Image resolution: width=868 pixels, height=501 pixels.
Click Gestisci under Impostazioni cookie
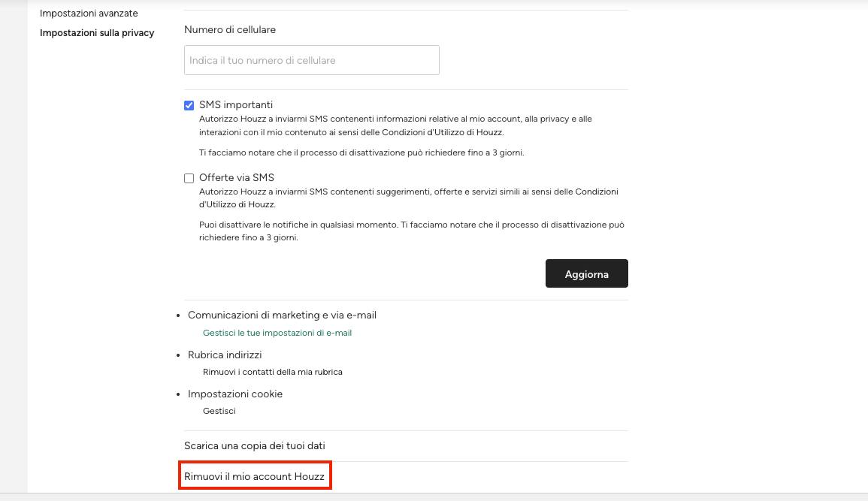coord(219,411)
